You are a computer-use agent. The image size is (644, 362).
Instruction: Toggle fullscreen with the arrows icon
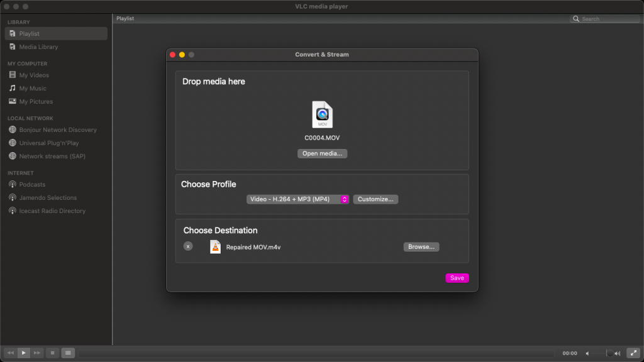tap(633, 353)
